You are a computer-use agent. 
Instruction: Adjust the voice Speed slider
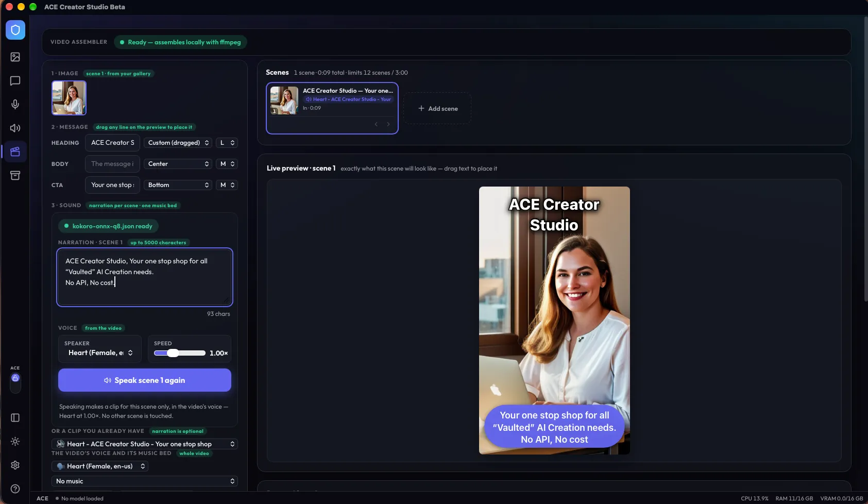180,353
